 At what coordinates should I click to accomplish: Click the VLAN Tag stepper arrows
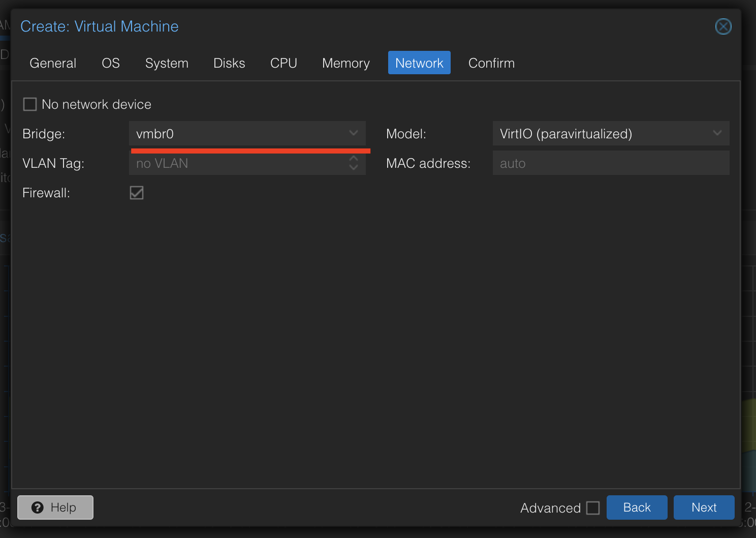click(x=354, y=163)
